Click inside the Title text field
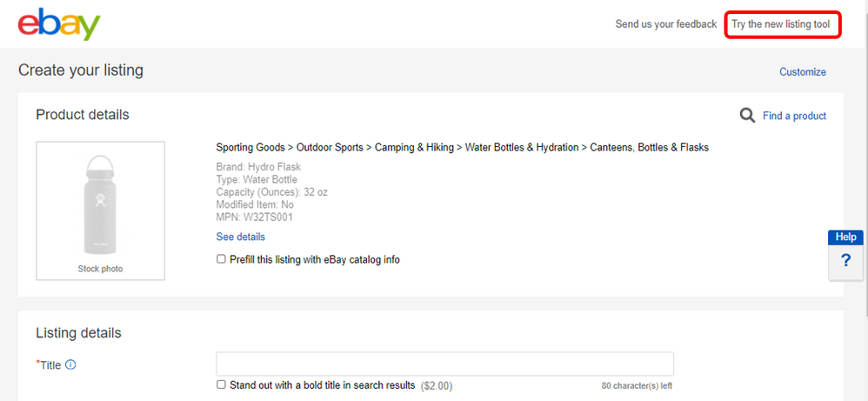 444,364
